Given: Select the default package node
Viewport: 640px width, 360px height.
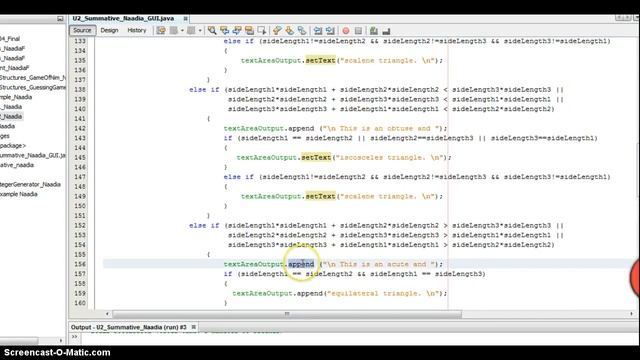Looking at the screenshot, I should click(13, 145).
